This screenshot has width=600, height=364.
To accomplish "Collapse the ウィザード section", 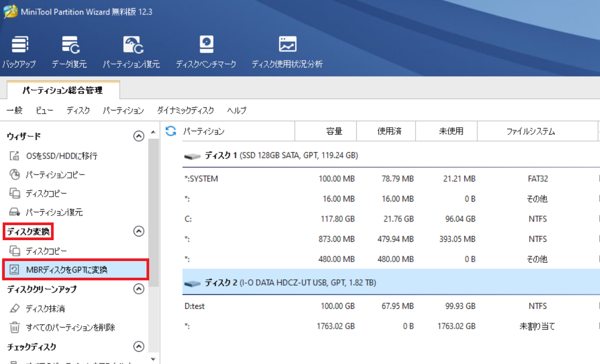I will pos(138,136).
